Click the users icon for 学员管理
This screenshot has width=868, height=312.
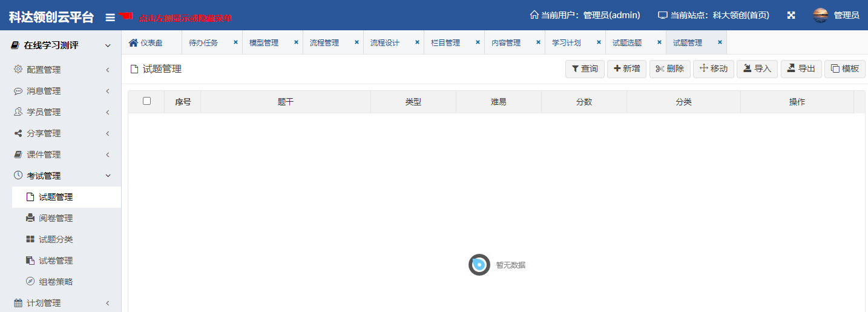(x=18, y=112)
